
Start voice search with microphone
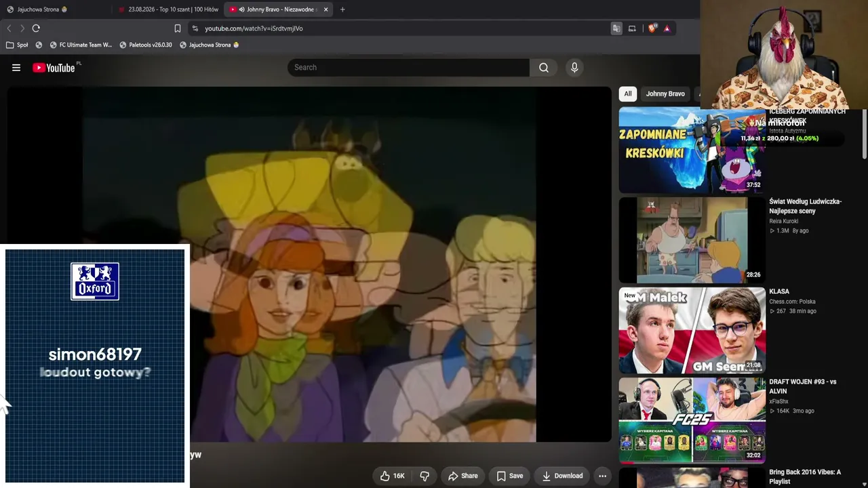574,68
